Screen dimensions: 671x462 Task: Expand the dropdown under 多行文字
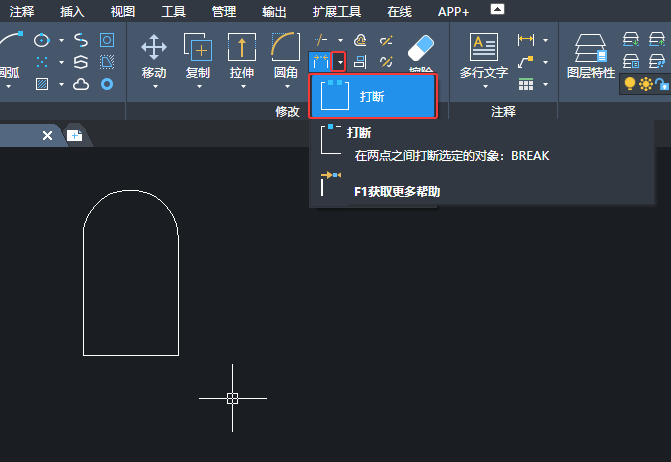click(485, 87)
